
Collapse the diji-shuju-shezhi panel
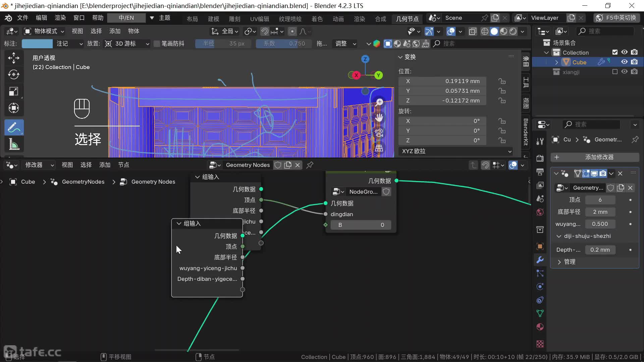point(559,236)
